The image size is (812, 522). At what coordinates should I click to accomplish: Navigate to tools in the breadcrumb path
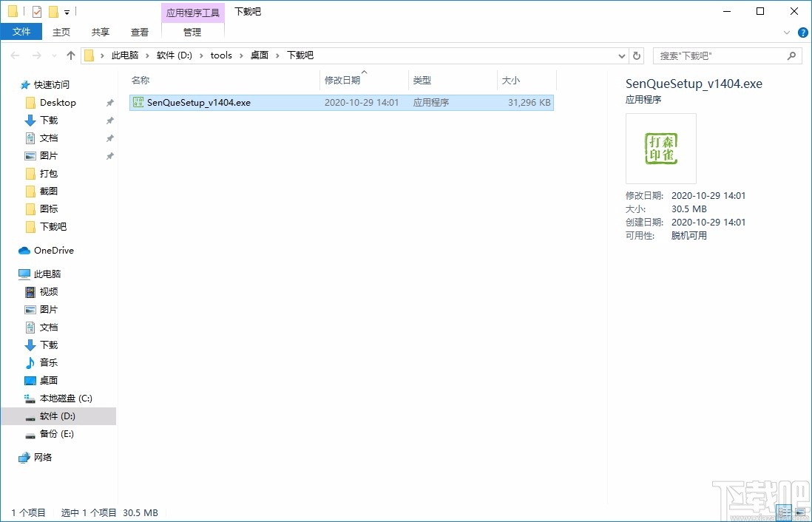(221, 55)
